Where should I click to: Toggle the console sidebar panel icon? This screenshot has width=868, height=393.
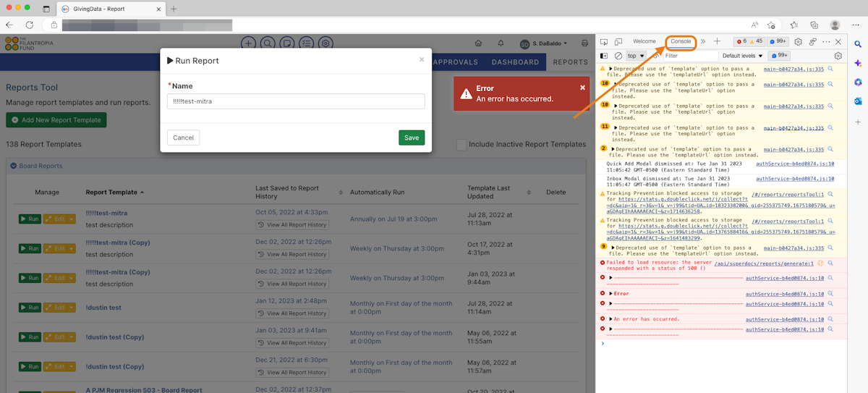604,56
